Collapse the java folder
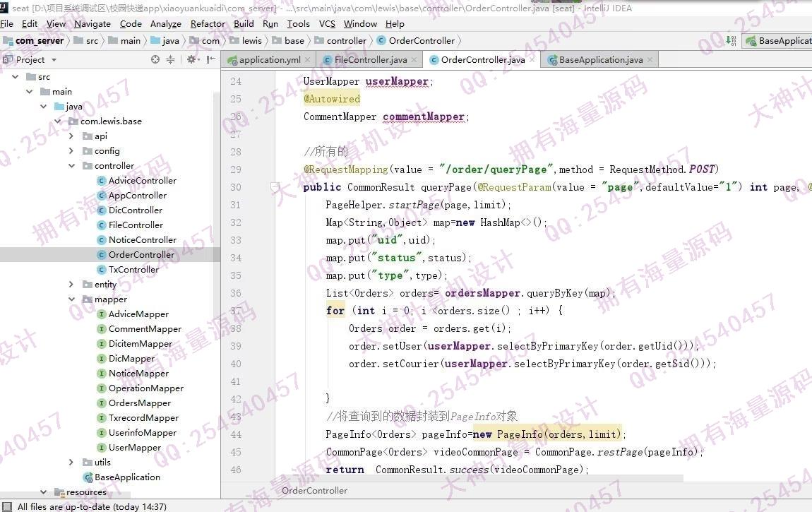The image size is (812, 512). point(44,107)
